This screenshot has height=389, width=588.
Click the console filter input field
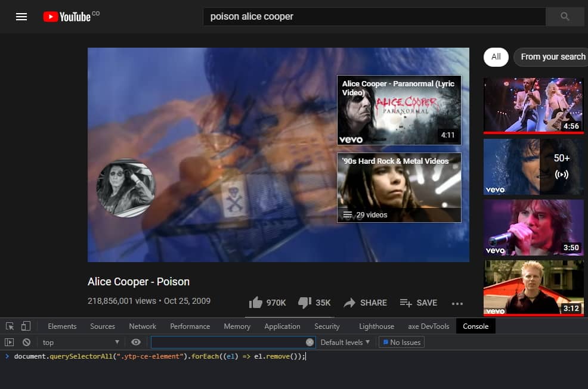[x=233, y=341]
